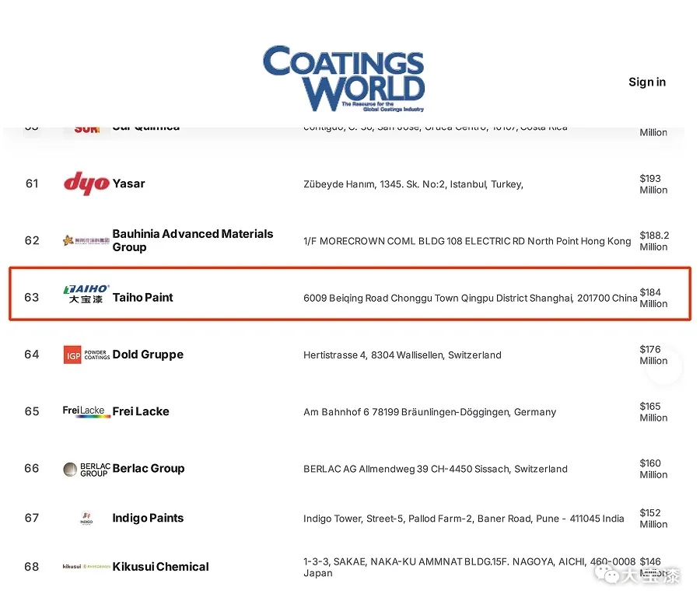Click the Bauhinia Advanced Materials logo
Image resolution: width=700 pixels, height=601 pixels.
(x=86, y=240)
